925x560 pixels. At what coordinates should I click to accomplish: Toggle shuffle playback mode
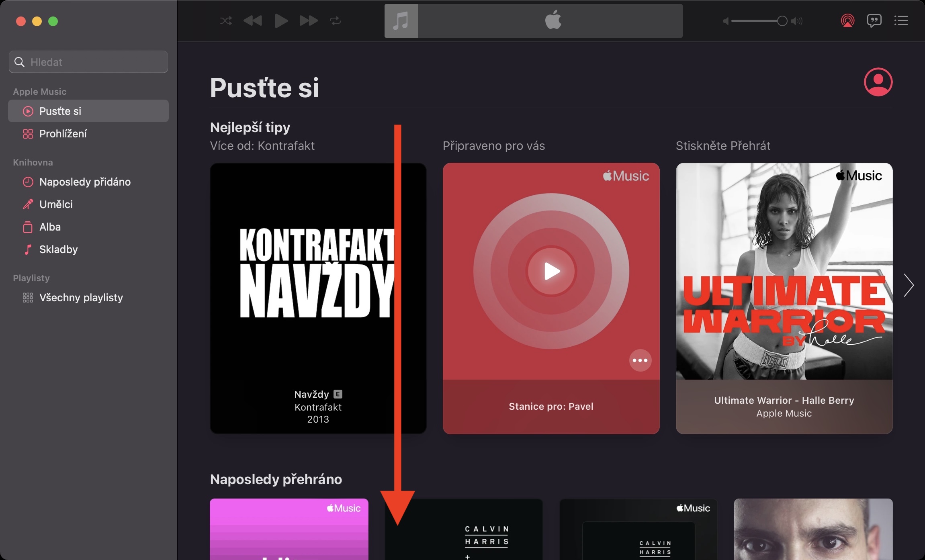226,20
